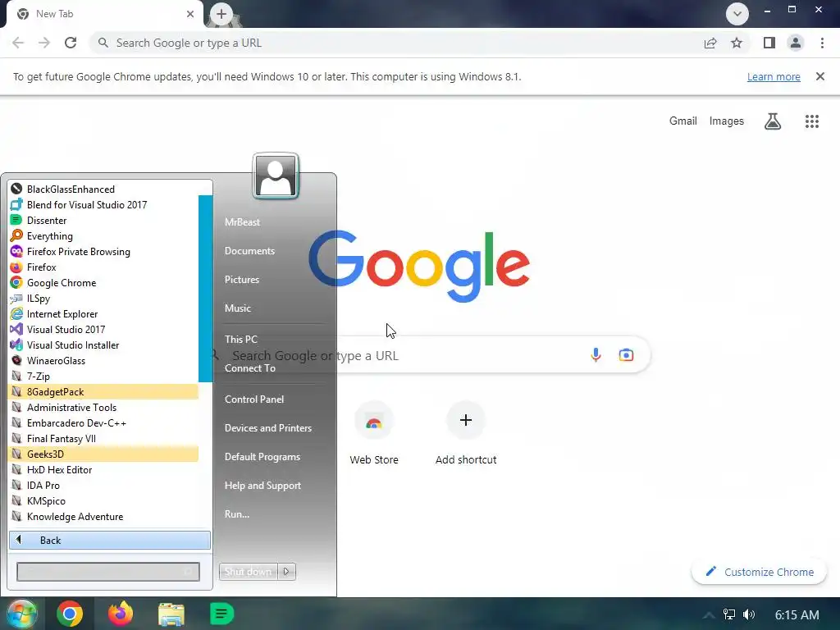The width and height of the screenshot is (840, 630).
Task: Open the Chrome three-dot menu
Action: (822, 43)
